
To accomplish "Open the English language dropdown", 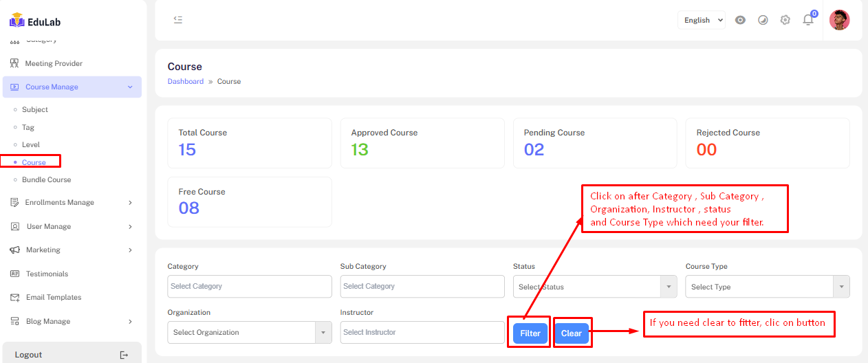I will coord(701,20).
